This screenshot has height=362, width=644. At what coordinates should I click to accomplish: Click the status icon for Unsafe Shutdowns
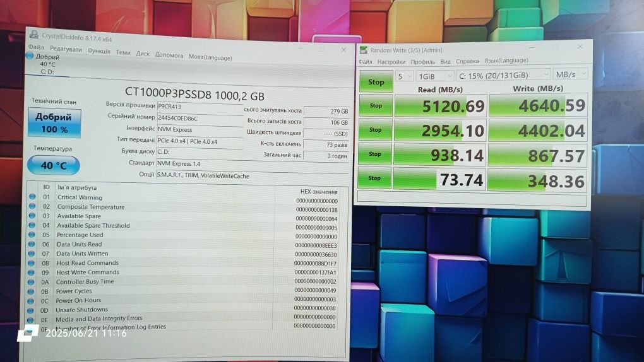(30, 310)
